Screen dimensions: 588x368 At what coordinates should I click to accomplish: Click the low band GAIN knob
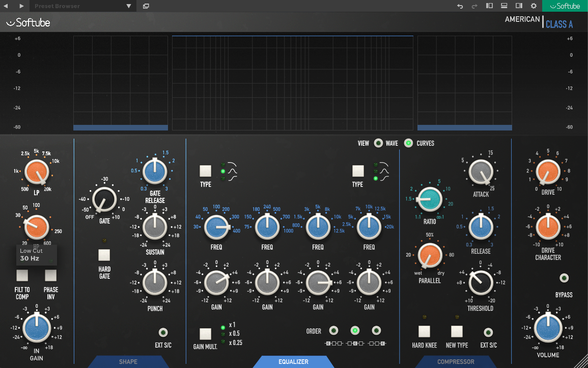(216, 283)
